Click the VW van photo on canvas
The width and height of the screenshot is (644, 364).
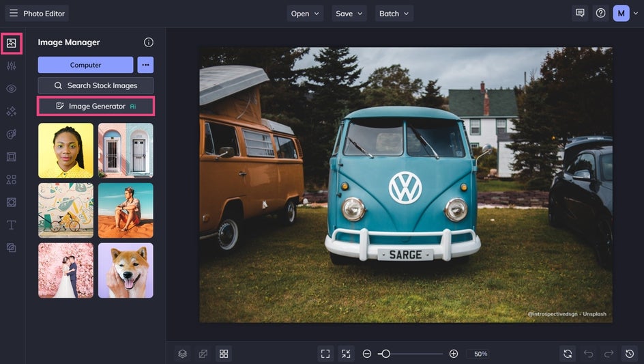coord(406,184)
